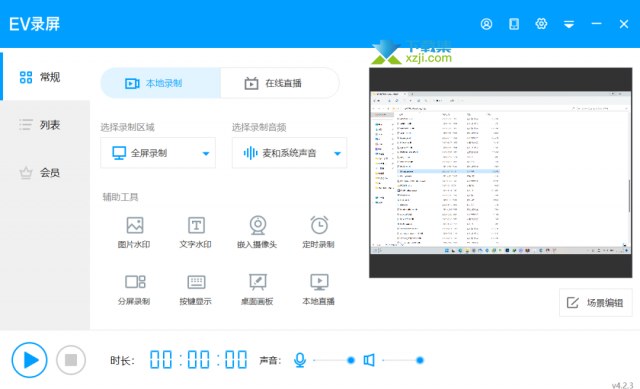Image resolution: width=640 pixels, height=389 pixels.
Task: Open the 图片水印 tool
Action: click(134, 232)
